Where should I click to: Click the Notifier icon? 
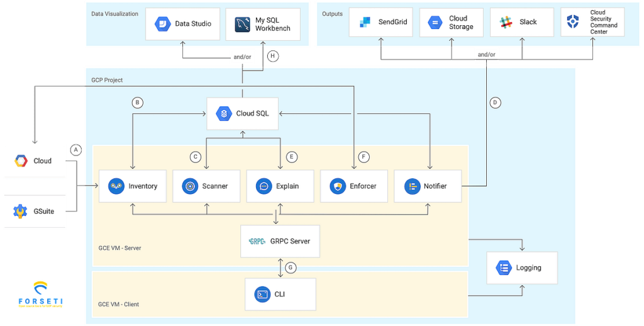[412, 186]
